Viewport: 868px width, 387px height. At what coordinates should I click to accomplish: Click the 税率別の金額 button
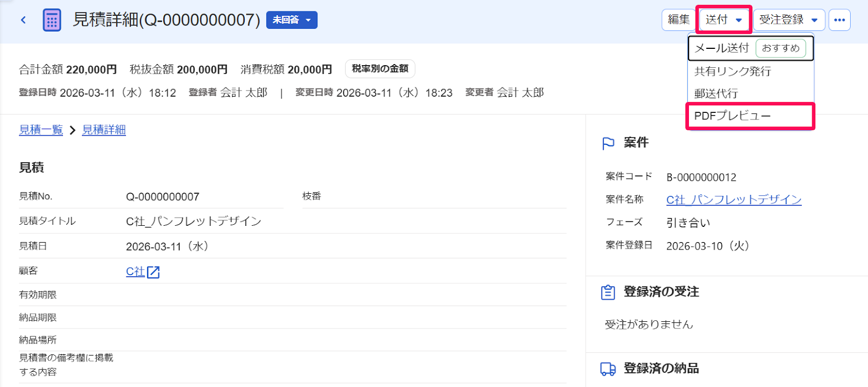pos(380,69)
